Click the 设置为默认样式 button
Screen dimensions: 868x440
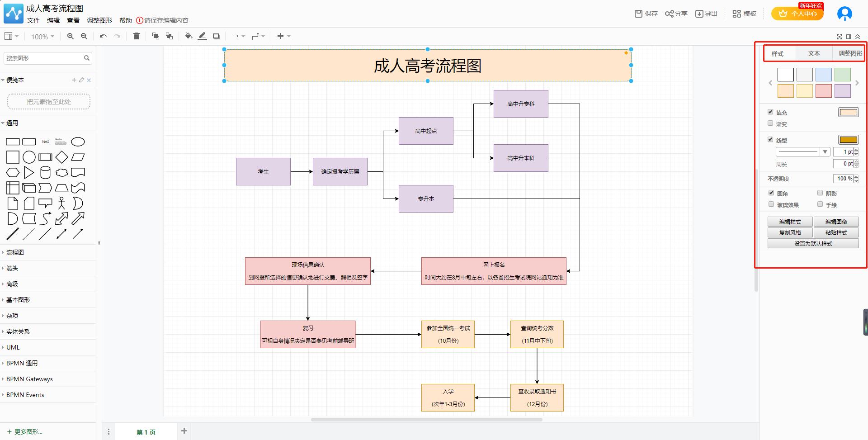[813, 243]
